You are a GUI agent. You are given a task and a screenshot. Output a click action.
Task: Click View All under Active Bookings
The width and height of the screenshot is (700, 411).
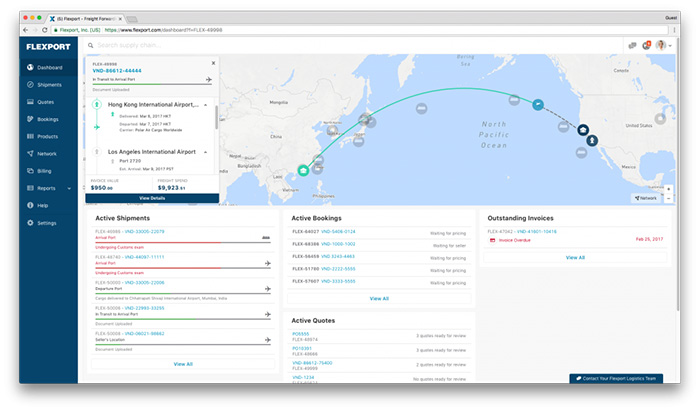[x=379, y=299]
